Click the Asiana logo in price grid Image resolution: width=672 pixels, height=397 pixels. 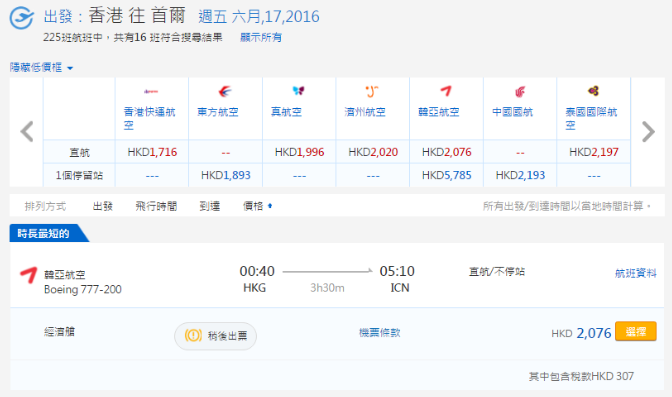point(446,91)
